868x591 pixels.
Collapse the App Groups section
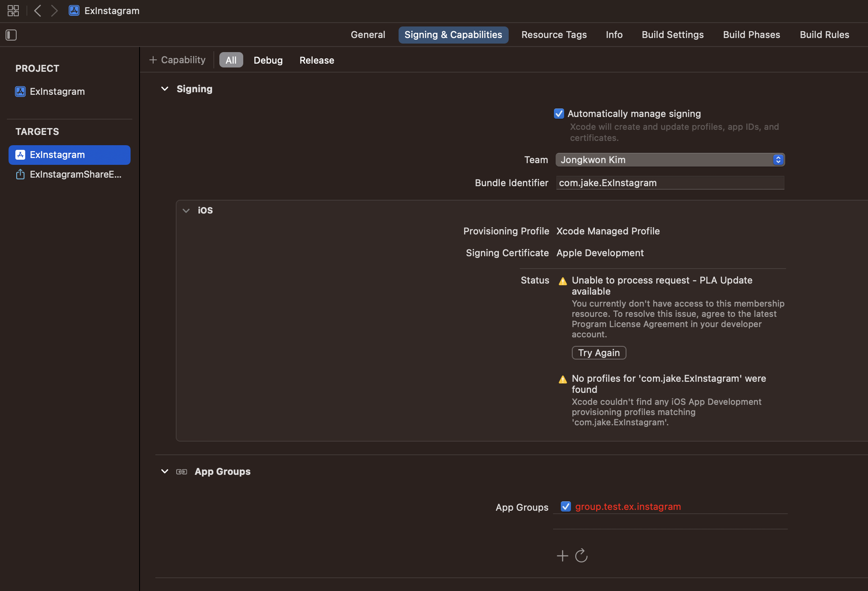[x=165, y=471]
